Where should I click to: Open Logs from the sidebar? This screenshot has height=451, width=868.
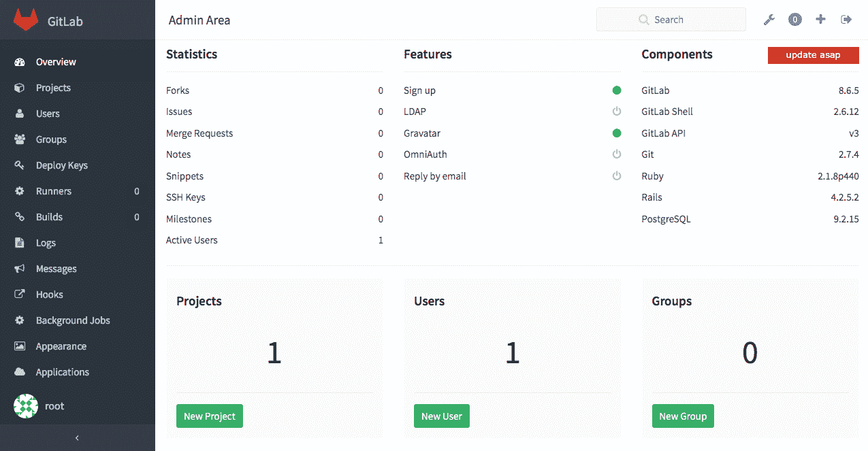[x=46, y=242]
